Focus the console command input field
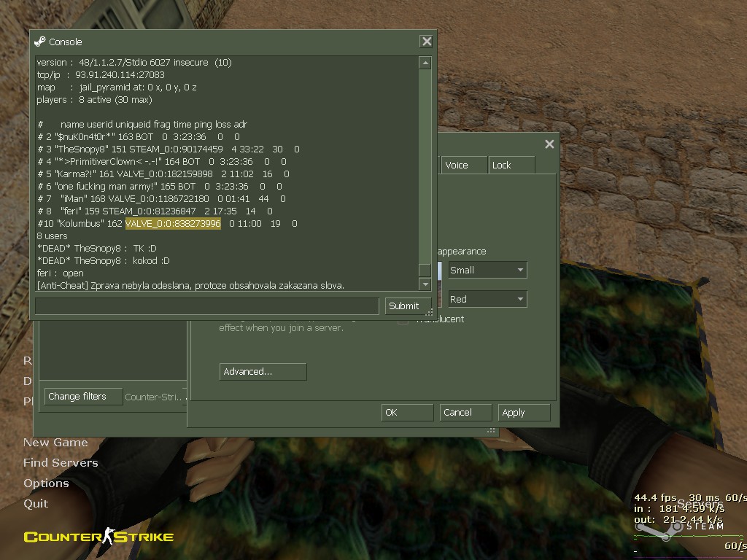 (x=206, y=306)
